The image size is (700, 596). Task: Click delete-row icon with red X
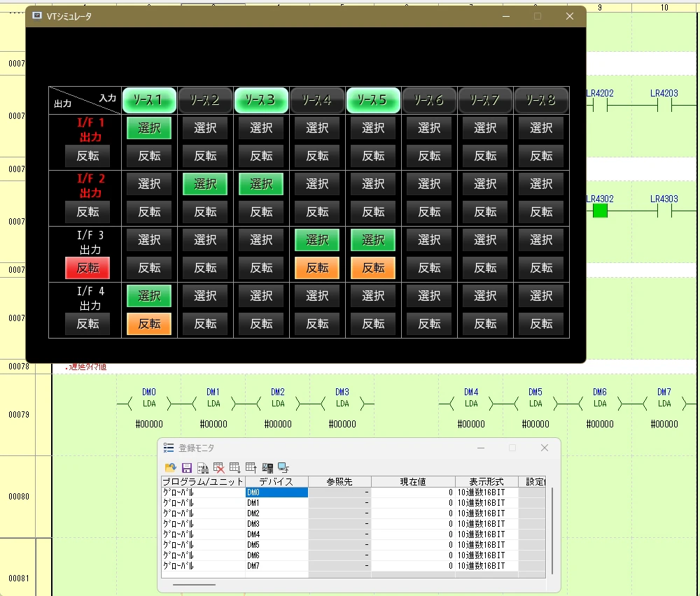point(218,467)
